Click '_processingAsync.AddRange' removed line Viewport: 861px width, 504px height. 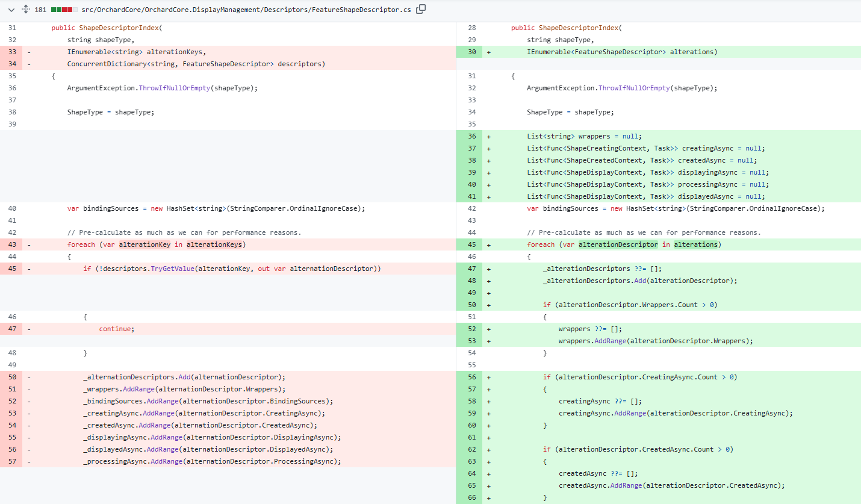[212, 461]
